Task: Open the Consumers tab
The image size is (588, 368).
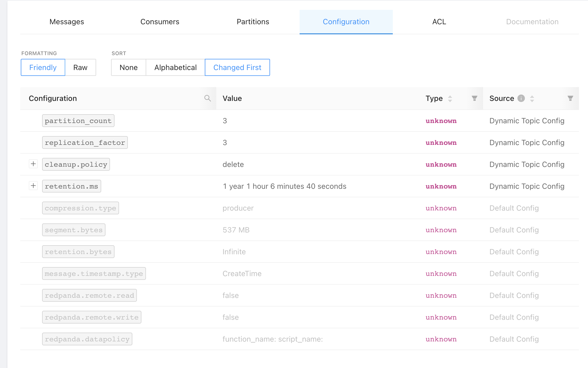Action: coord(160,22)
